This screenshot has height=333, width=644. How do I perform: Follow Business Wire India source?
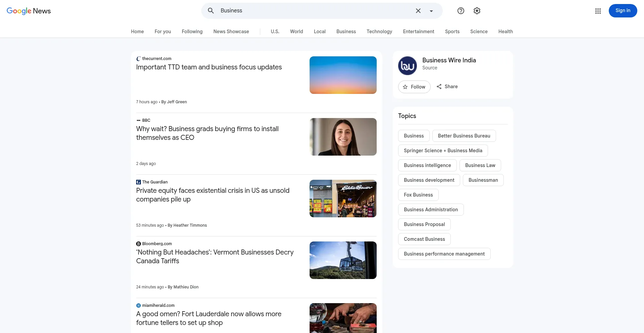pyautogui.click(x=414, y=87)
